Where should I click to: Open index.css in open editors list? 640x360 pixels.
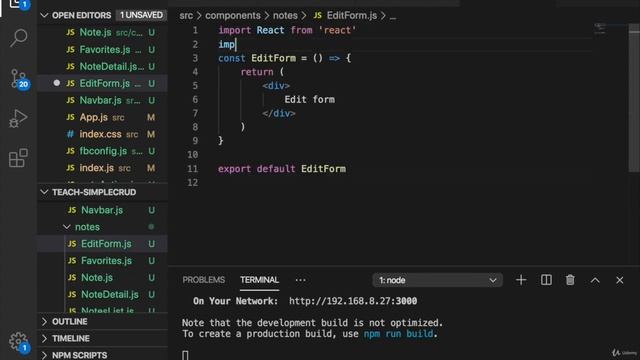pos(102,134)
